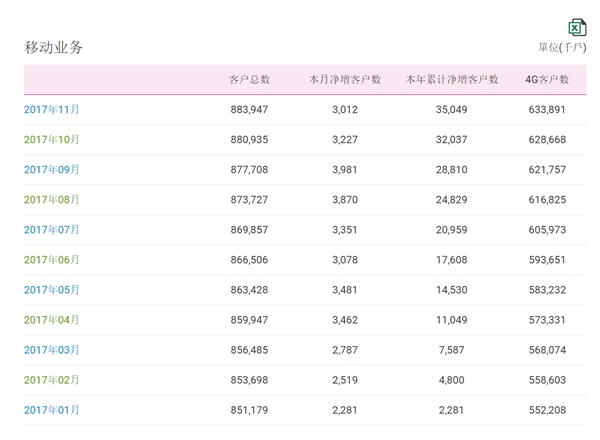This screenshot has height=440, width=600.
Task: Open the 2017年05月 report link
Action: 52,290
